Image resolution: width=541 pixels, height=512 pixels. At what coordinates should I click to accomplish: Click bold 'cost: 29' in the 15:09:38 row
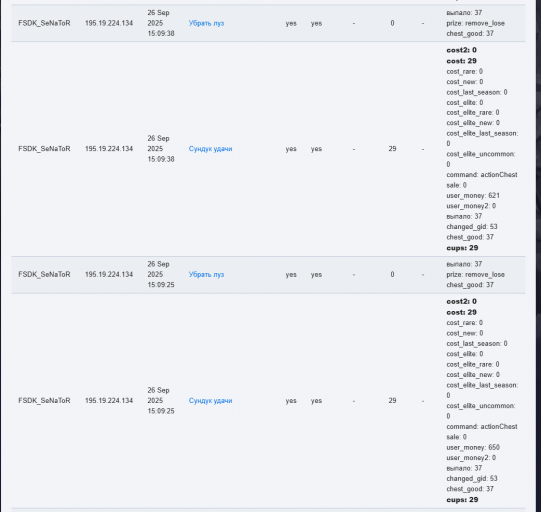click(462, 61)
